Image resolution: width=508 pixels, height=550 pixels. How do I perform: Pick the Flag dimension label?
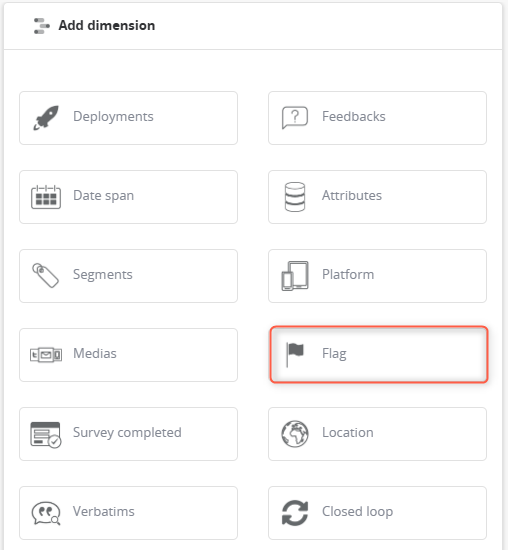pos(334,354)
